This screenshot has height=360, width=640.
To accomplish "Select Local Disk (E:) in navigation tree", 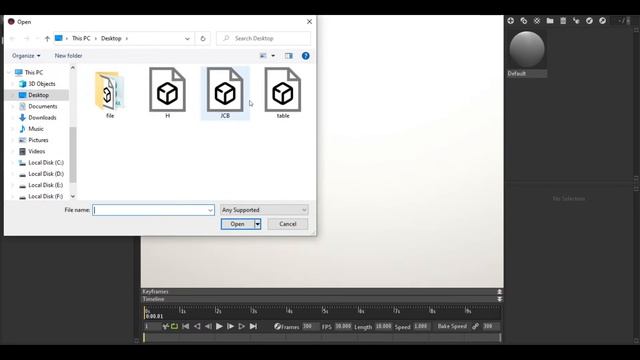I will point(46,185).
